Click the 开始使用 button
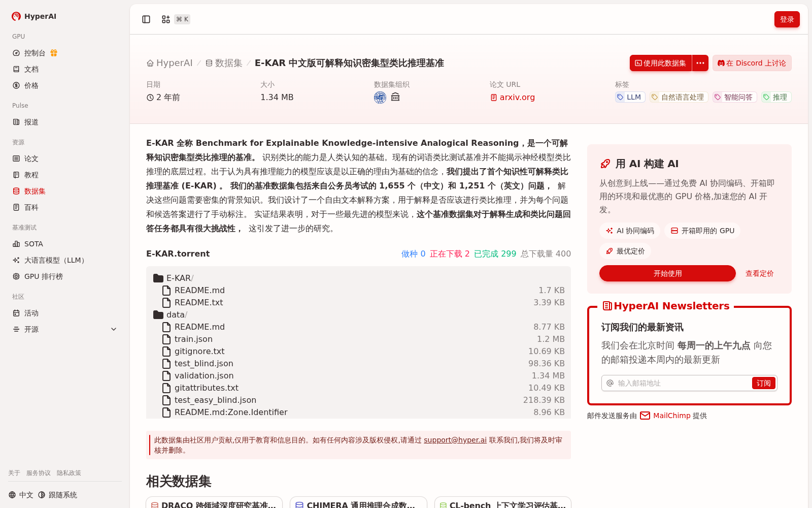This screenshot has width=812, height=508. tap(667, 273)
